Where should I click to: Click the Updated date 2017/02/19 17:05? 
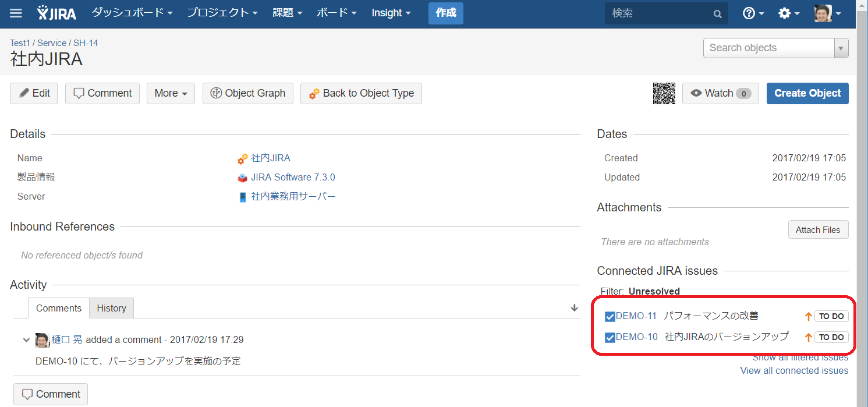[809, 178]
